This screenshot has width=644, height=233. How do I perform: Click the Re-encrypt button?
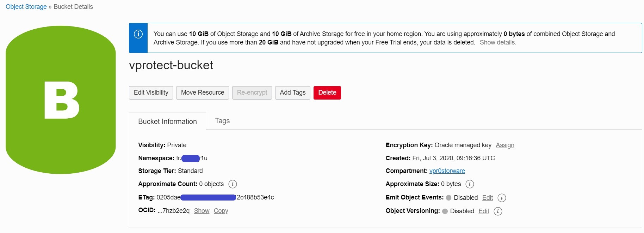tap(252, 92)
